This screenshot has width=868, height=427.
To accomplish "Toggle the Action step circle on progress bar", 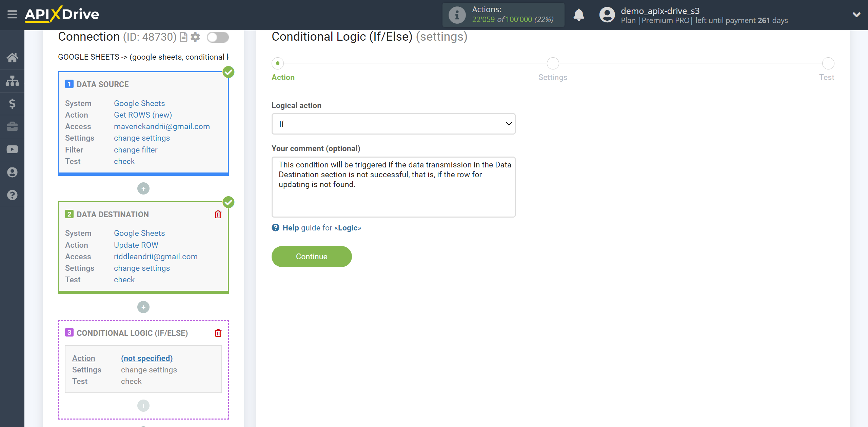I will coord(278,62).
